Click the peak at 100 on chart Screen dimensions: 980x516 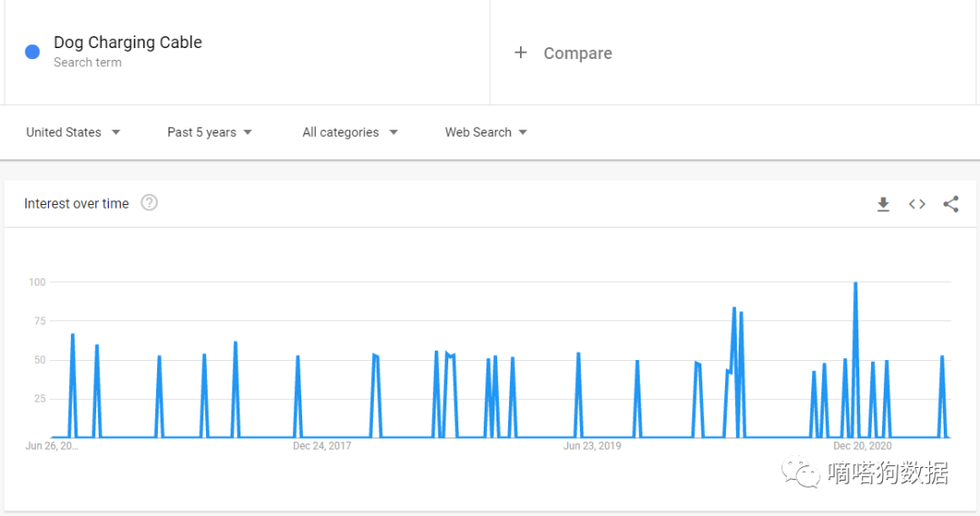pyautogui.click(x=855, y=284)
